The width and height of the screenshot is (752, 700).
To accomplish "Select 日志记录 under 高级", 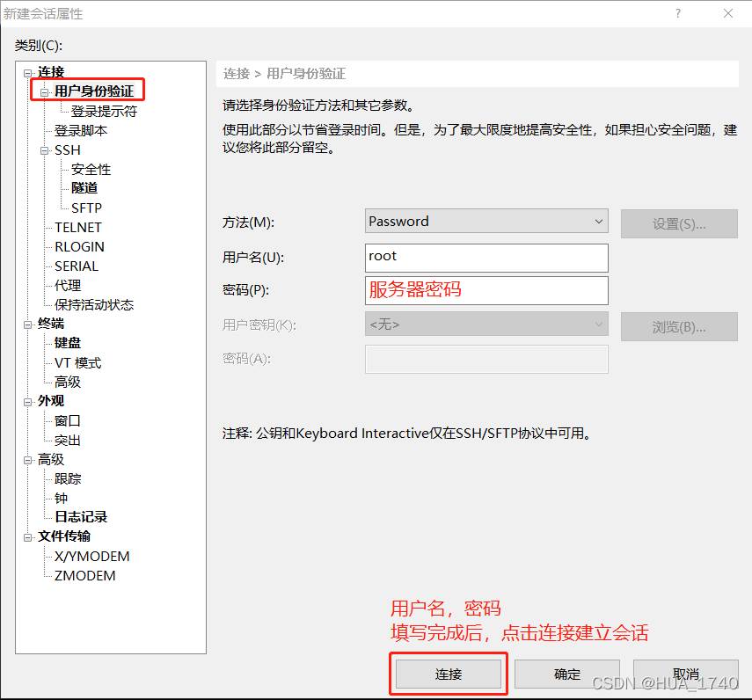I will tap(81, 517).
